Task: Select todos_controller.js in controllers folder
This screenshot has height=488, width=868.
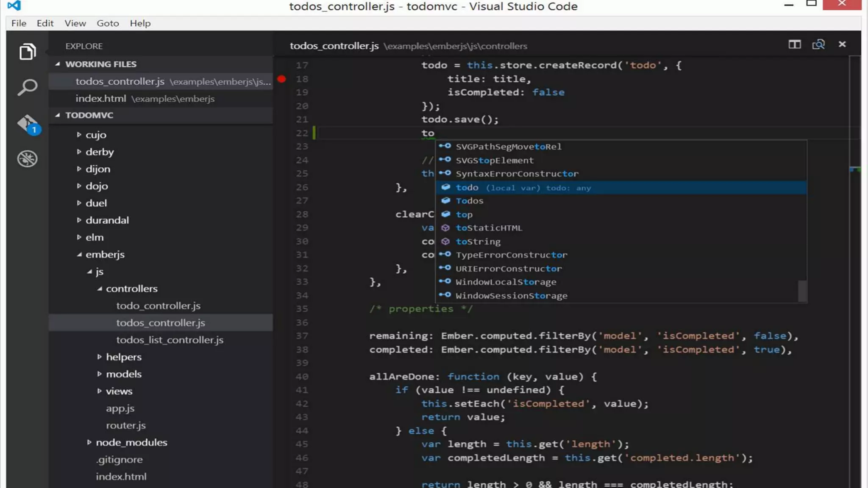Action: pyautogui.click(x=161, y=323)
